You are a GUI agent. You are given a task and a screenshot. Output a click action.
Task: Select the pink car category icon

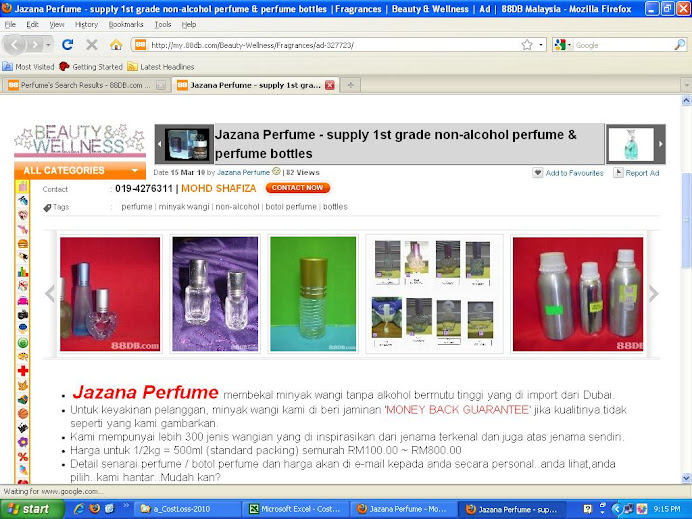pos(23,300)
